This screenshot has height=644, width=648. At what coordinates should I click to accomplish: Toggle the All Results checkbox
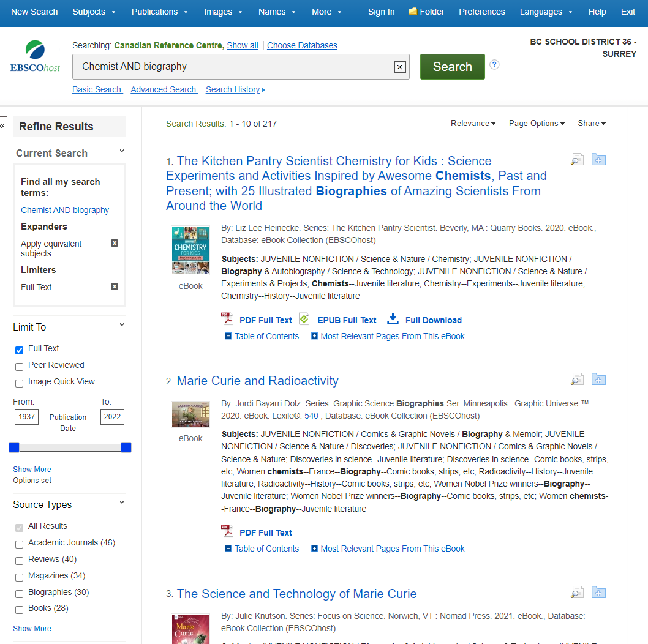[19, 528]
